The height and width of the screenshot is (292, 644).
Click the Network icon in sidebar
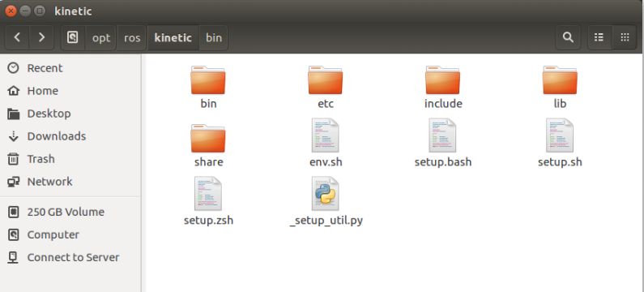13,182
